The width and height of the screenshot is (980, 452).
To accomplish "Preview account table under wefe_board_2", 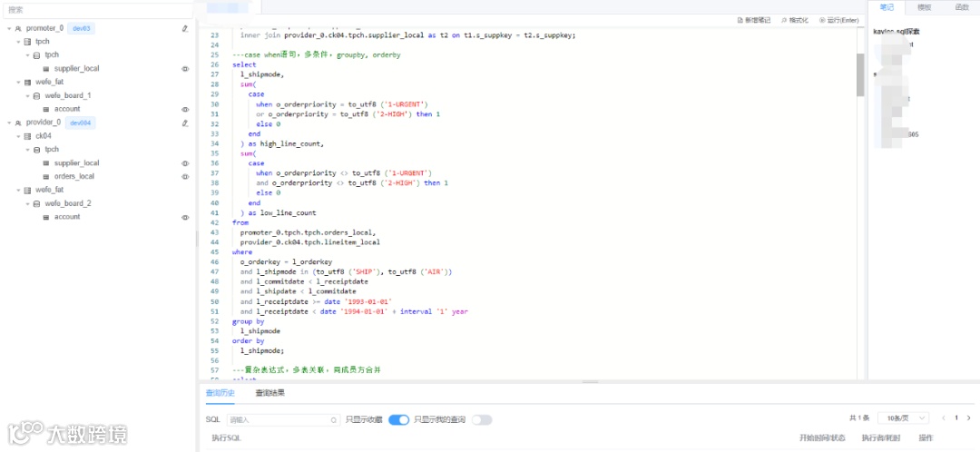I will (x=185, y=217).
